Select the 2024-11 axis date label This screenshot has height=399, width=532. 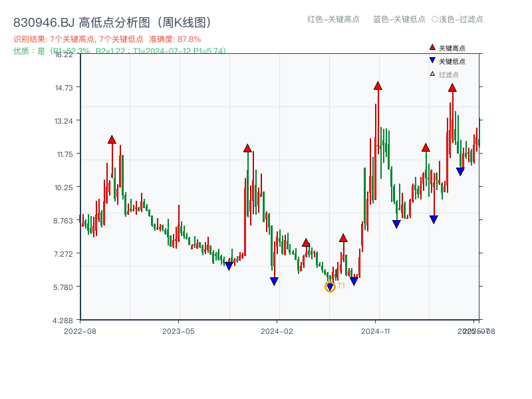tap(376, 330)
